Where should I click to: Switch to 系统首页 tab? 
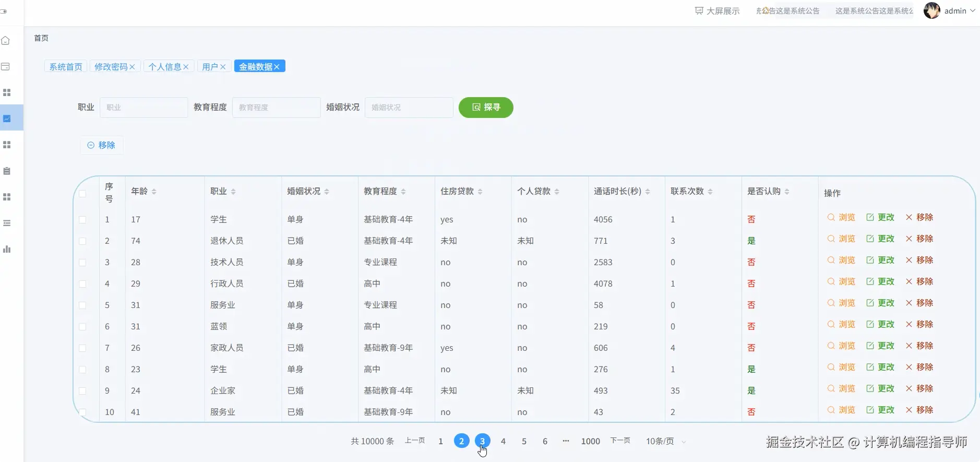click(66, 67)
